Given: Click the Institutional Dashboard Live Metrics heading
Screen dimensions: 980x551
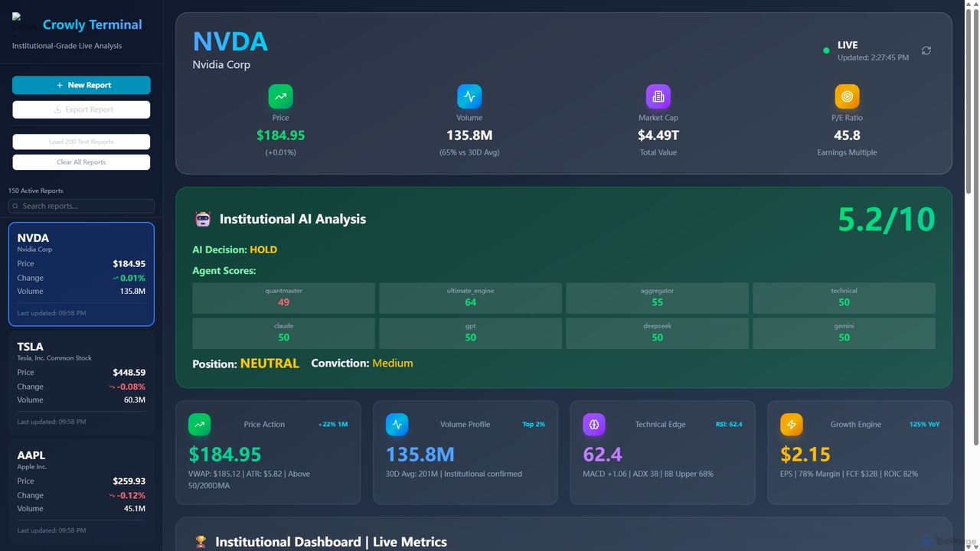Looking at the screenshot, I should coord(331,542).
